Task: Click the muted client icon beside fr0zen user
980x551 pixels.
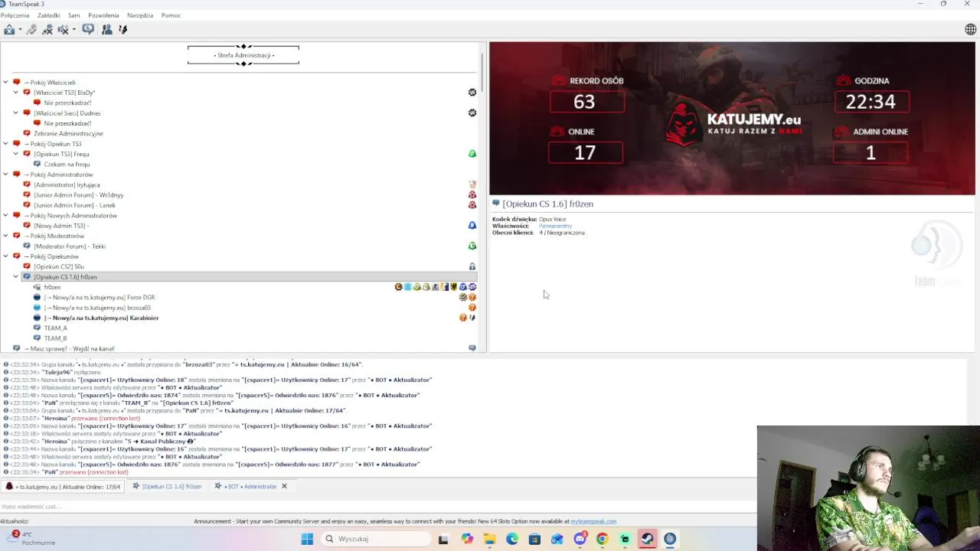Action: point(37,287)
